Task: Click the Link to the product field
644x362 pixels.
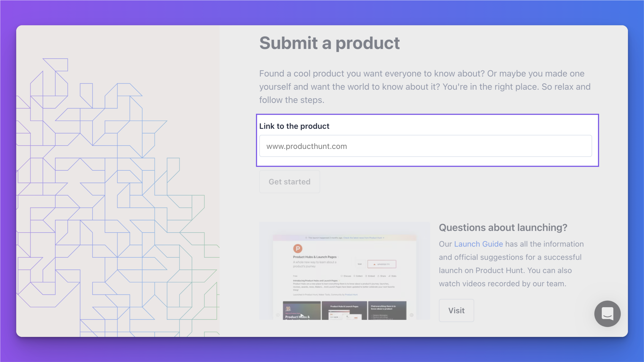Action: pos(425,146)
